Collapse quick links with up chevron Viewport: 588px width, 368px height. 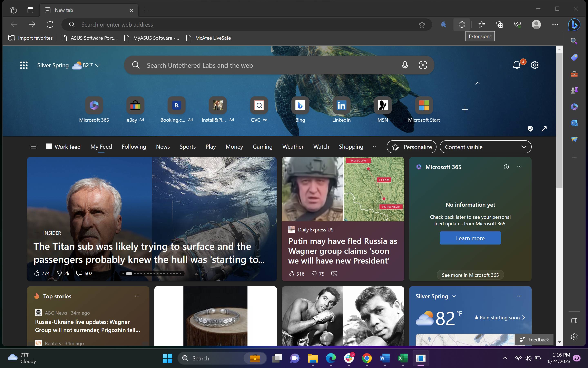click(478, 83)
